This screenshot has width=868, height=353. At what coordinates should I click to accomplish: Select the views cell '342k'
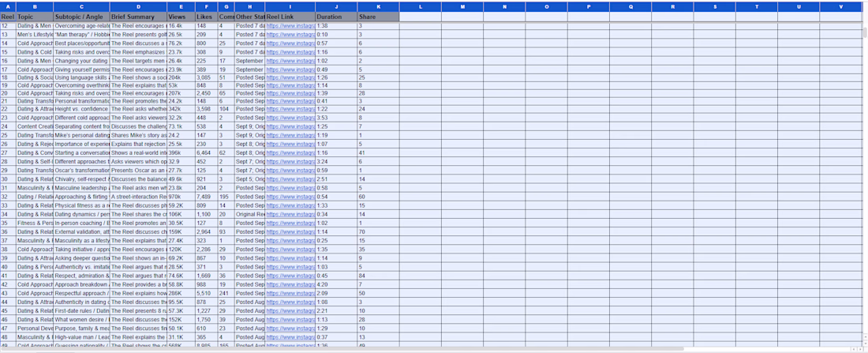(x=181, y=110)
